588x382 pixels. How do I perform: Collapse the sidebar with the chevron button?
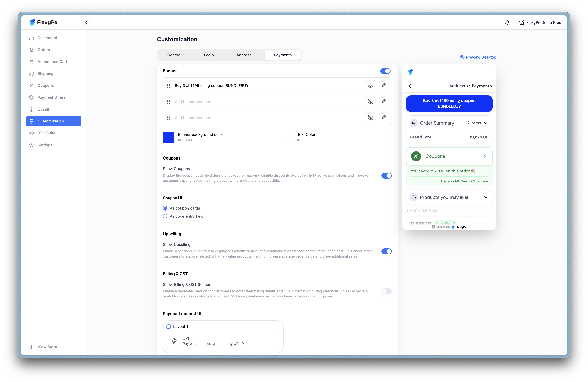[x=86, y=22]
